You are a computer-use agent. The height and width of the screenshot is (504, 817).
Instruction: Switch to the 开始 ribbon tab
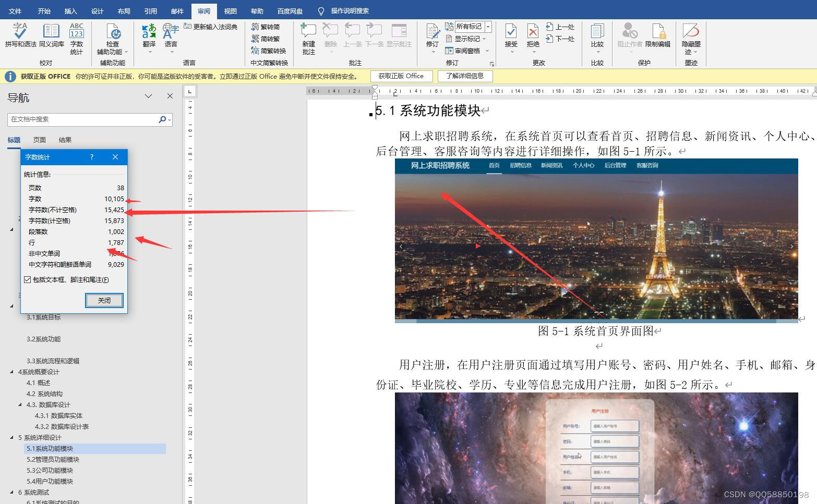coord(44,11)
